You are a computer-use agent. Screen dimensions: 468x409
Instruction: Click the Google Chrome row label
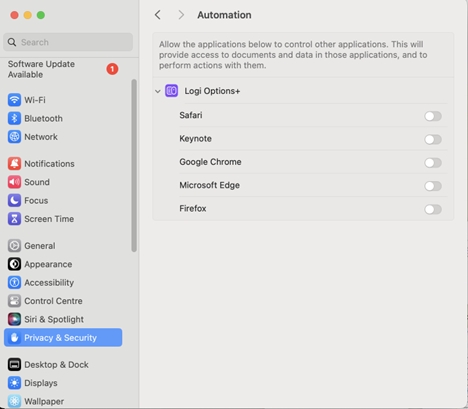(210, 162)
